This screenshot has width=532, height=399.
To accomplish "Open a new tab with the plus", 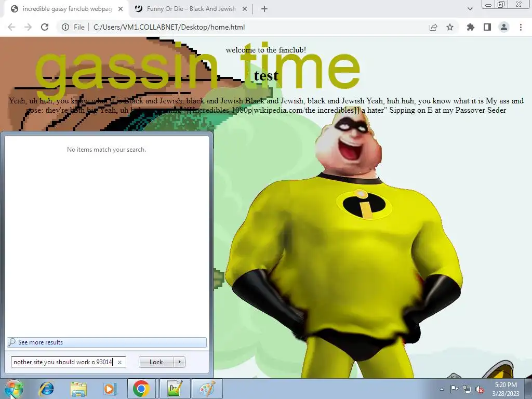I will coord(264,9).
